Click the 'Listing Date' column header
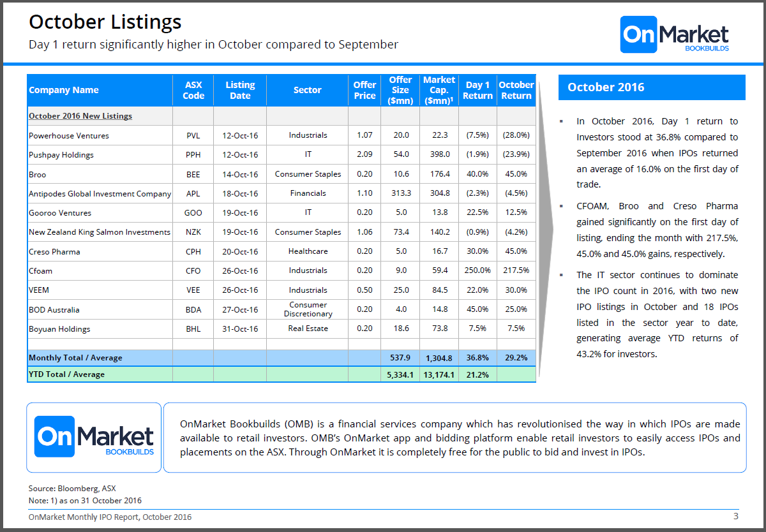The width and height of the screenshot is (766, 532). coord(240,90)
